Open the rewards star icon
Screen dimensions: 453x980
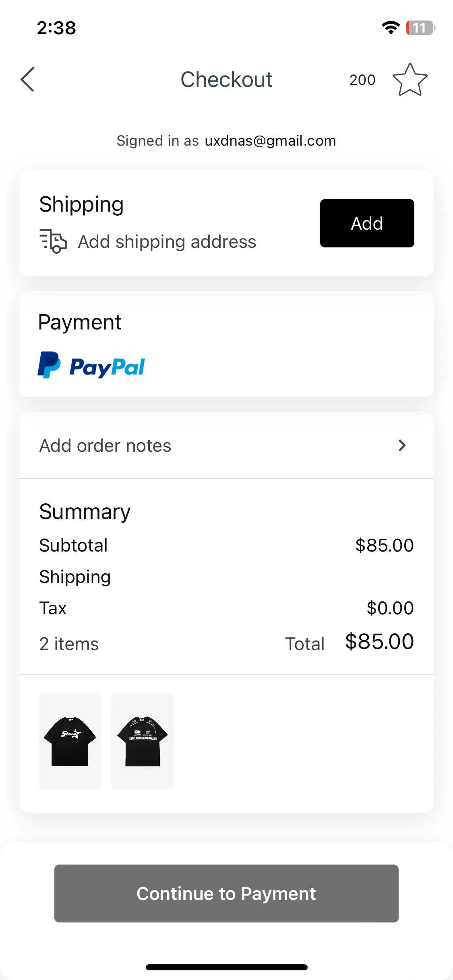410,80
